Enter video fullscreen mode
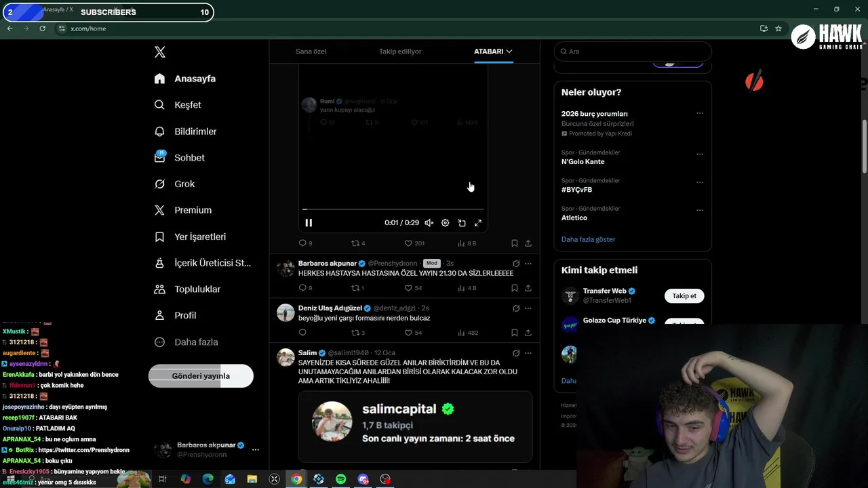 click(x=478, y=223)
